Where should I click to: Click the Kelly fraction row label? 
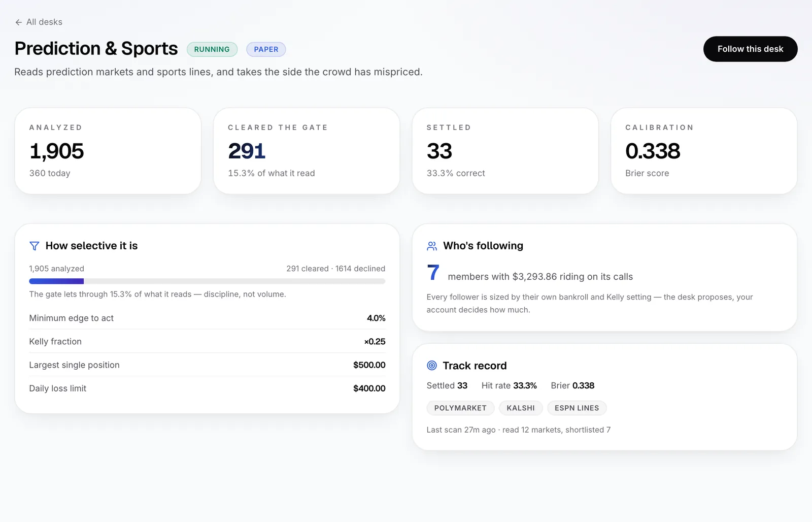point(55,342)
